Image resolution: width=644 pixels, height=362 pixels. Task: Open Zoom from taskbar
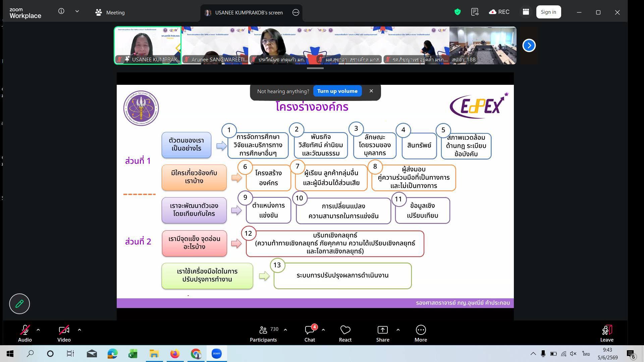coord(217,354)
